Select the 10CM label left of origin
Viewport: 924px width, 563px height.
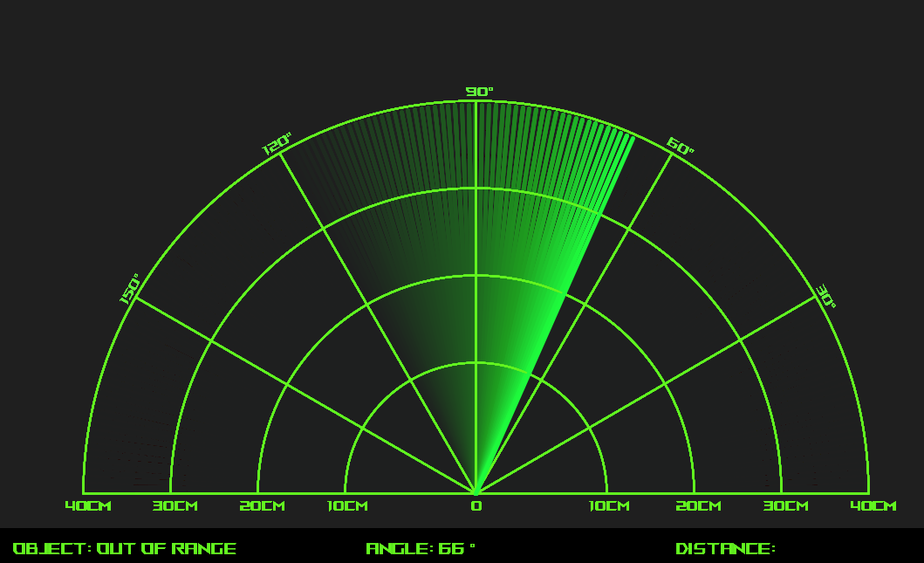click(346, 506)
